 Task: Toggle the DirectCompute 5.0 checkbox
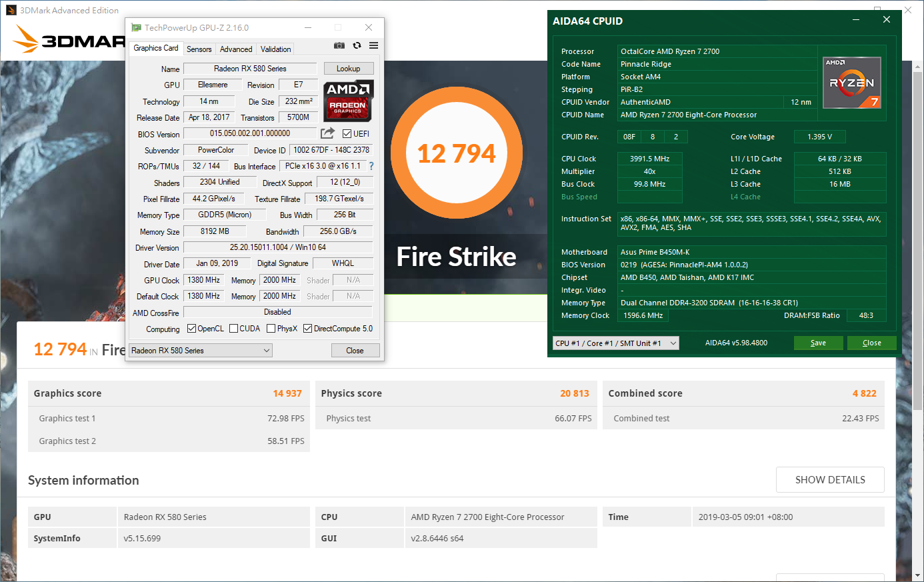tap(308, 329)
